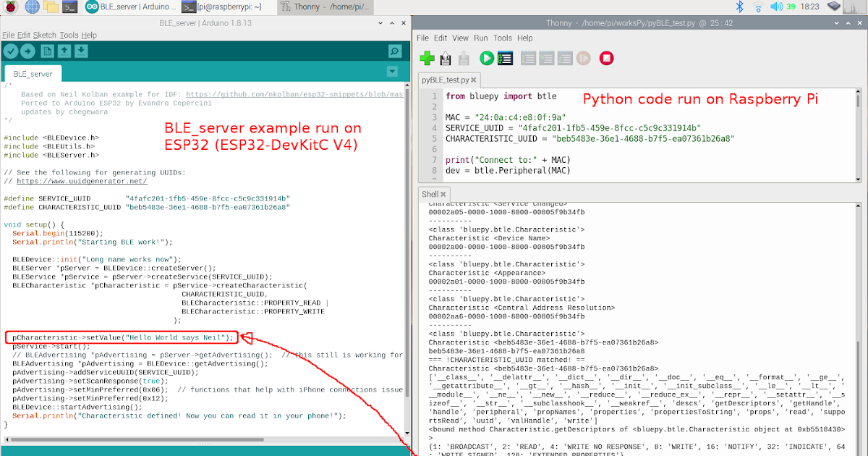Stop the script via Thonny's red stop icon
Viewport: 868px width, 456px height.
606,58
